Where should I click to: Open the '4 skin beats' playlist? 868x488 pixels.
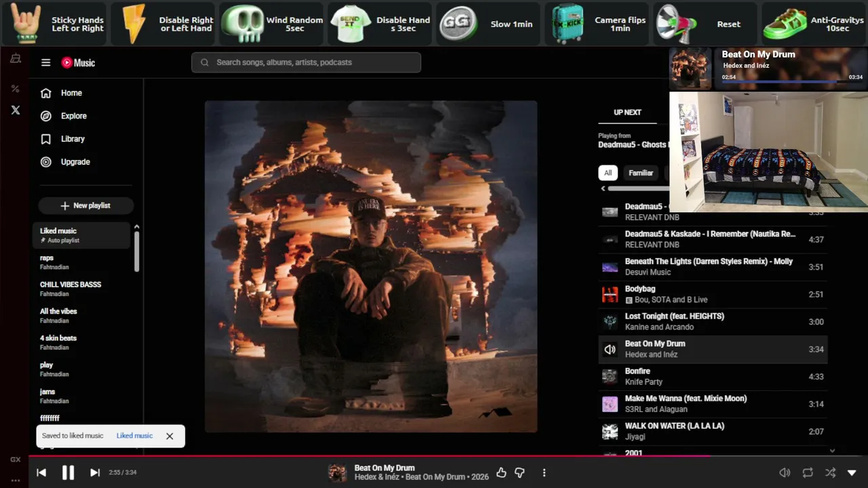pyautogui.click(x=81, y=342)
